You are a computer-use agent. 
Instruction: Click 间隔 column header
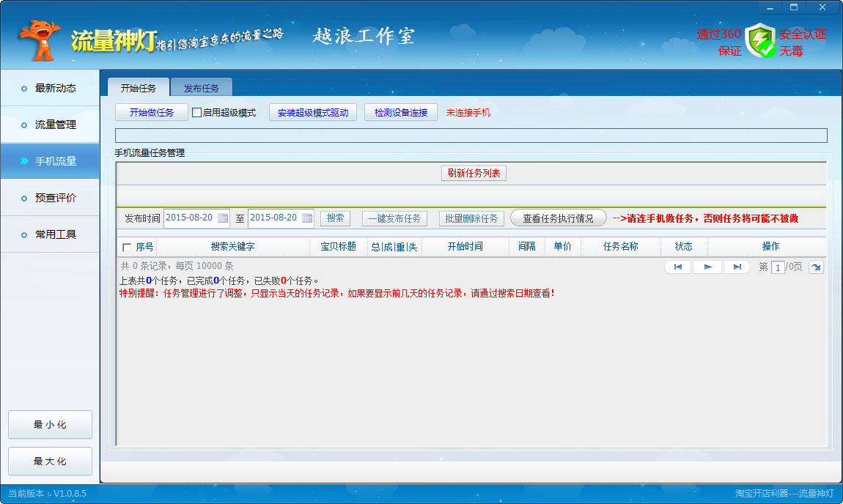(x=527, y=247)
